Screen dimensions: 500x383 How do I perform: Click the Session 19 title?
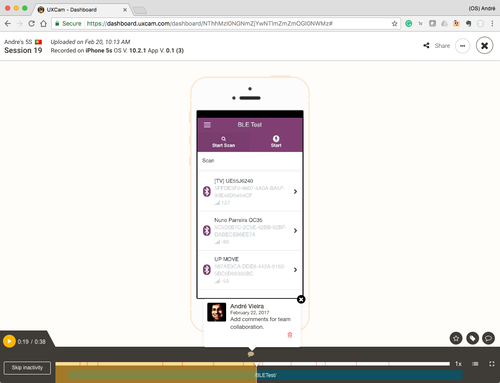[23, 50]
